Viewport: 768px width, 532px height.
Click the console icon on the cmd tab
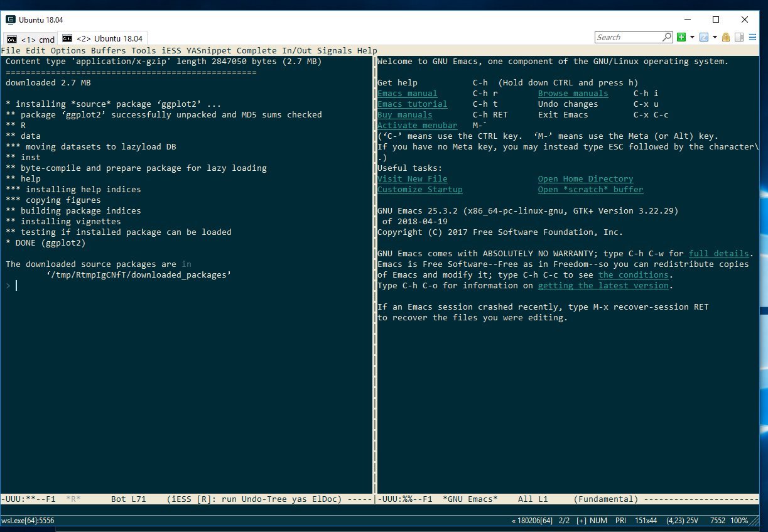click(x=11, y=38)
